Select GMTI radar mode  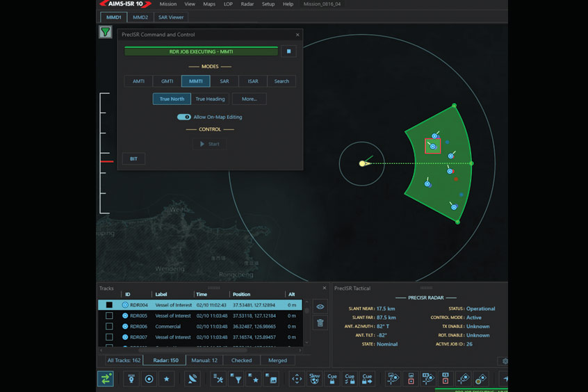tap(167, 81)
